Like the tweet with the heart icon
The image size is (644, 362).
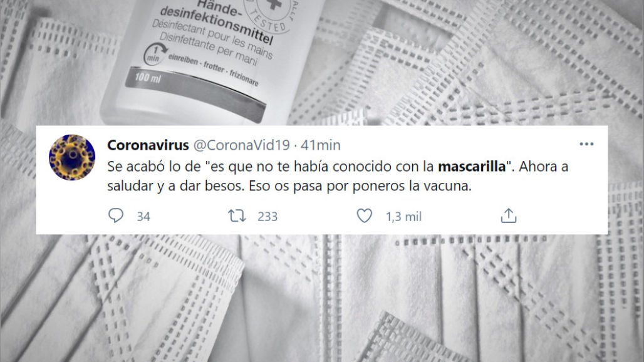click(x=365, y=216)
